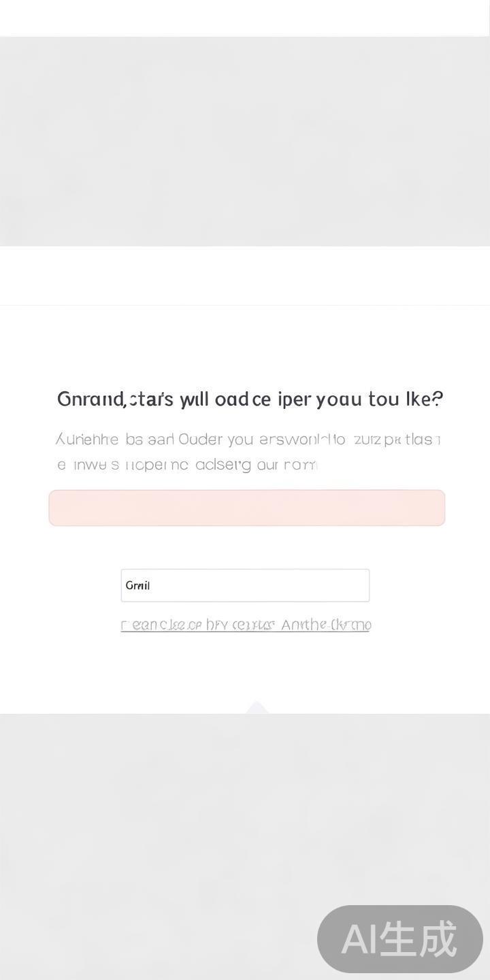Open the underlined link below the input field

point(245,625)
